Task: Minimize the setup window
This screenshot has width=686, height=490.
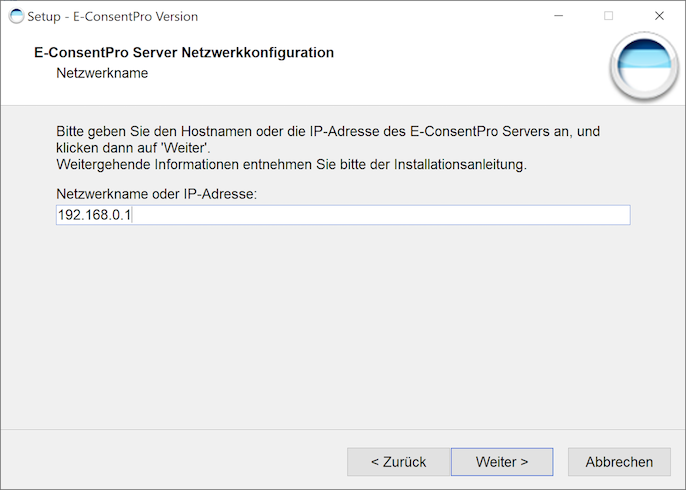Action: (559, 16)
